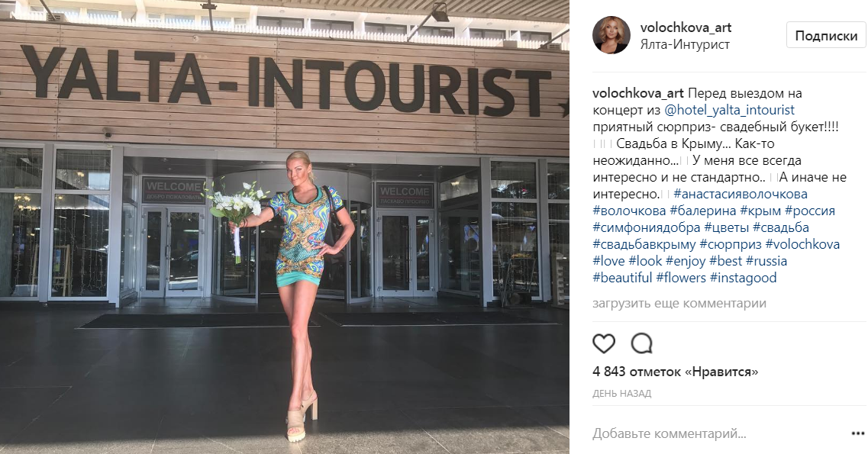868x454 pixels.
Task: Open volochkova_art username in the header
Action: [x=686, y=27]
